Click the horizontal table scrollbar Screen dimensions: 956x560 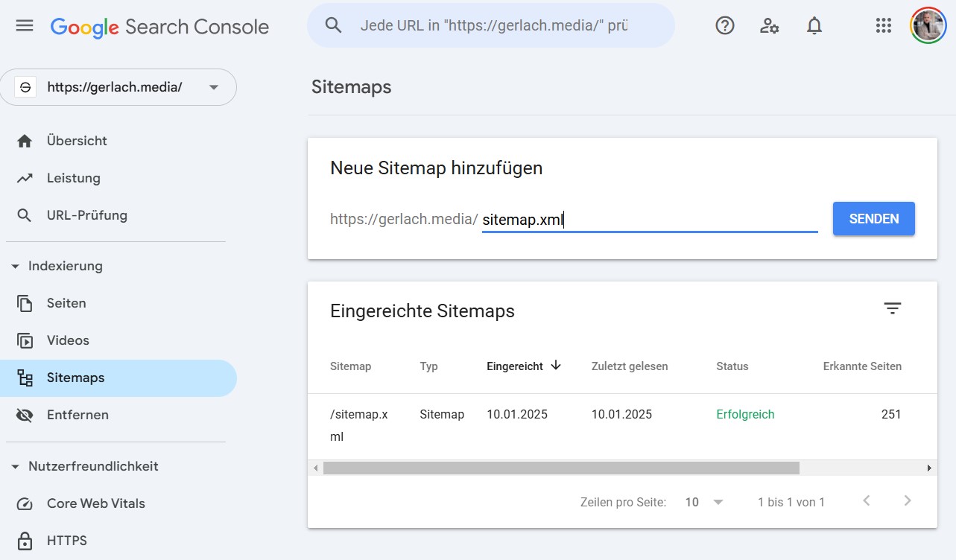coord(560,468)
